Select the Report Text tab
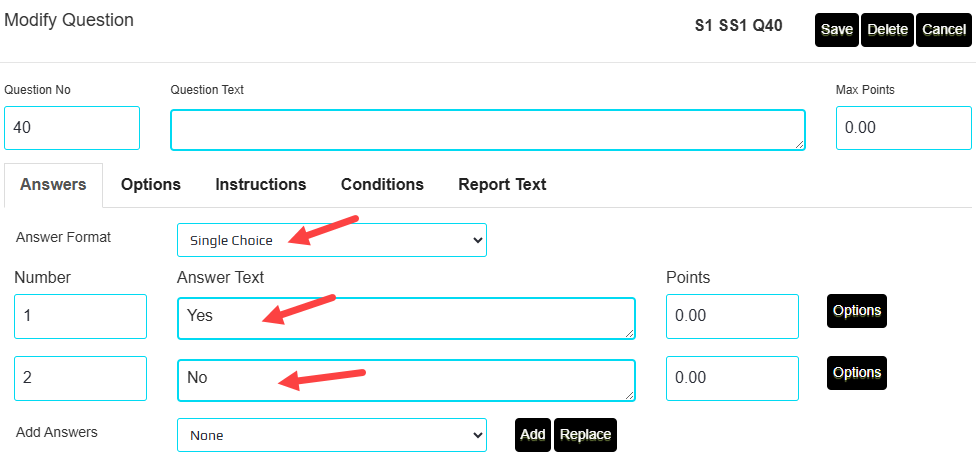Screen dimensions: 976x470 click(x=502, y=185)
